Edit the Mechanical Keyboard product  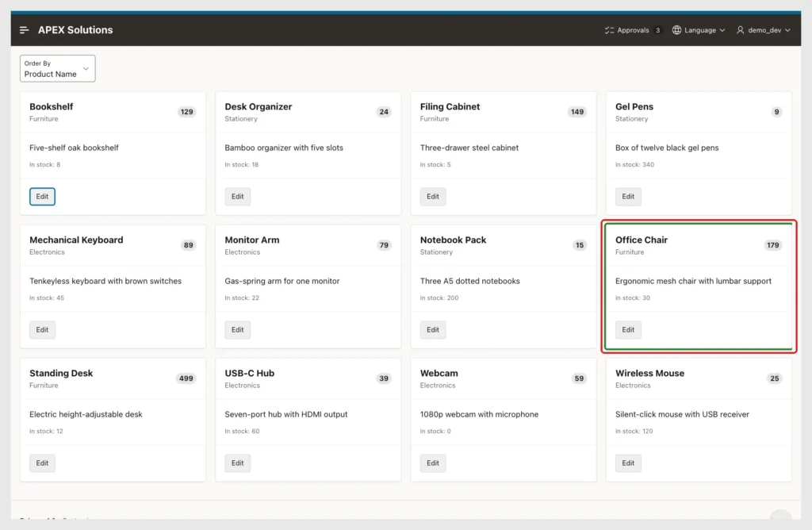click(42, 329)
